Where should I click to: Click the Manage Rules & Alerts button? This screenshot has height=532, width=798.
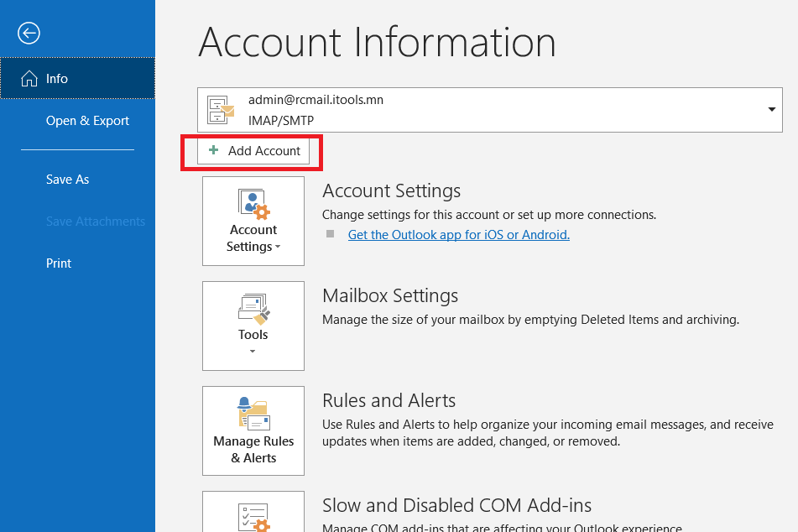(x=253, y=430)
